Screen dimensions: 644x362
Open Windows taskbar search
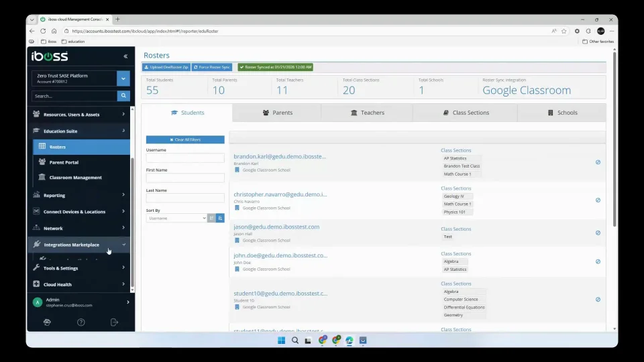pyautogui.click(x=295, y=341)
